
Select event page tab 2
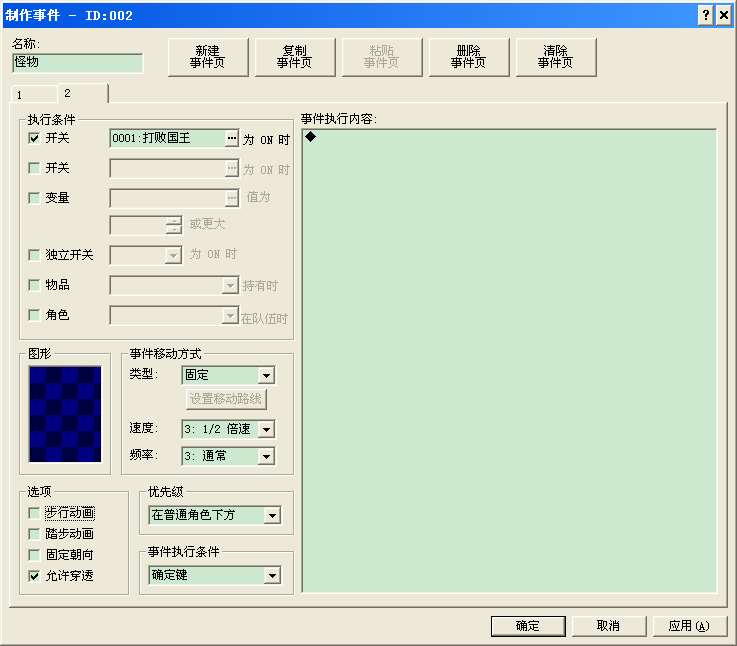click(83, 93)
